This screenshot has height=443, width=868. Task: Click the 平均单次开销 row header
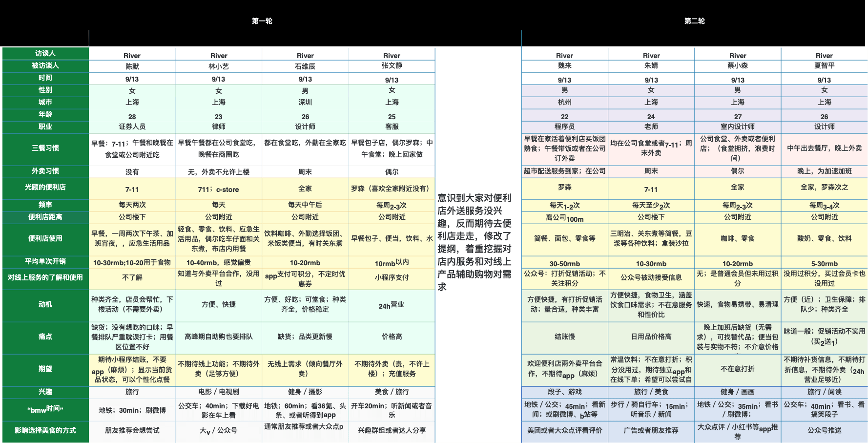[x=45, y=262]
